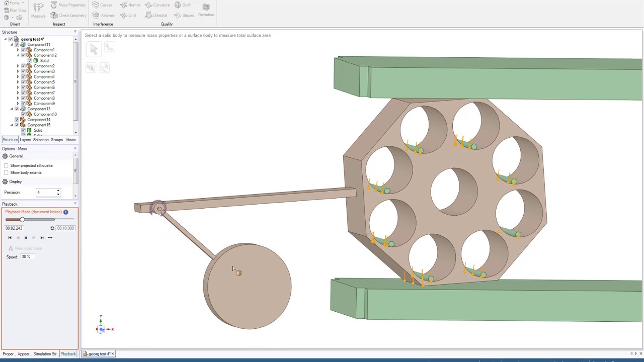The width and height of the screenshot is (644, 362).
Task: Collapse Component12 tree node
Action: tap(18, 55)
